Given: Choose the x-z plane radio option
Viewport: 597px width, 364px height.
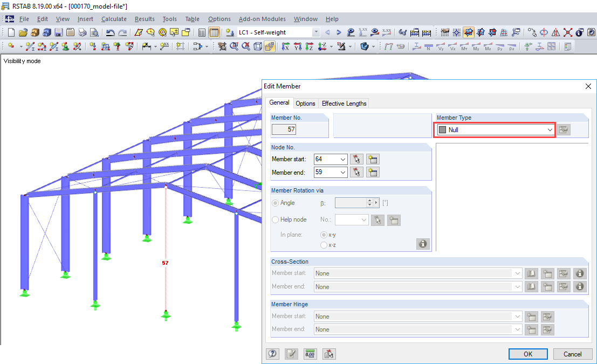Looking at the screenshot, I should (x=324, y=245).
